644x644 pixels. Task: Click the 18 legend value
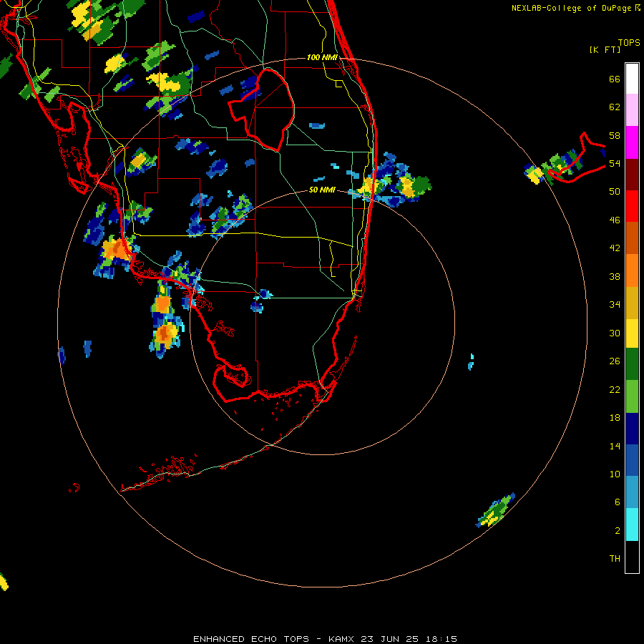615,418
